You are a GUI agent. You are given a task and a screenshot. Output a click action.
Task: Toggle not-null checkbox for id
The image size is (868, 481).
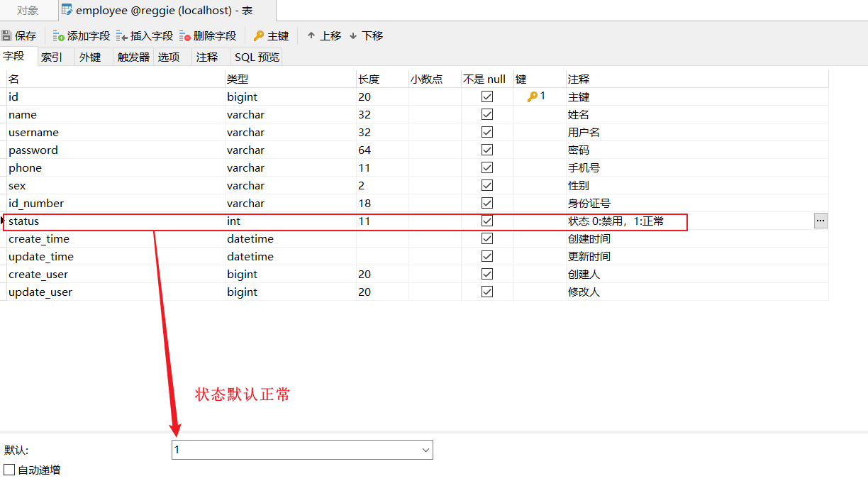coord(487,96)
